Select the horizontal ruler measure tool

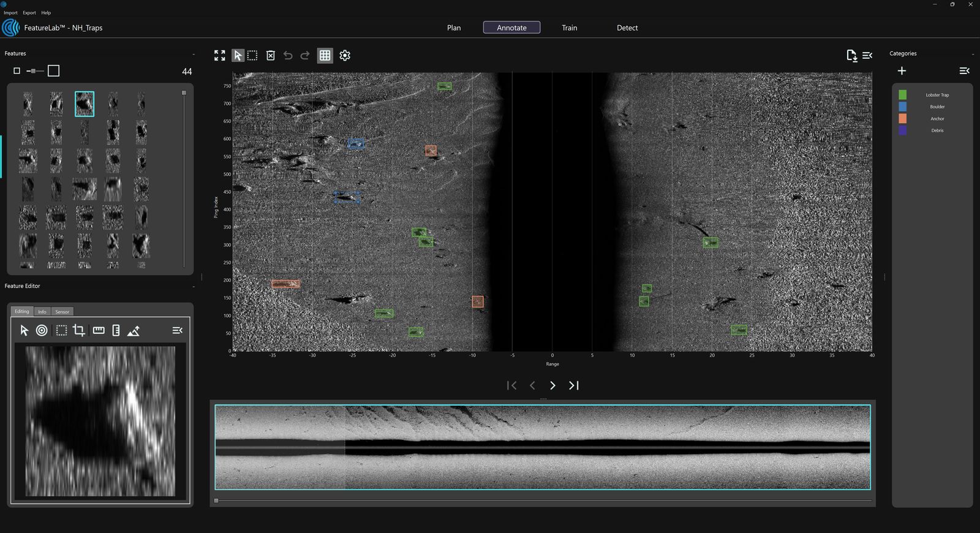[98, 331]
